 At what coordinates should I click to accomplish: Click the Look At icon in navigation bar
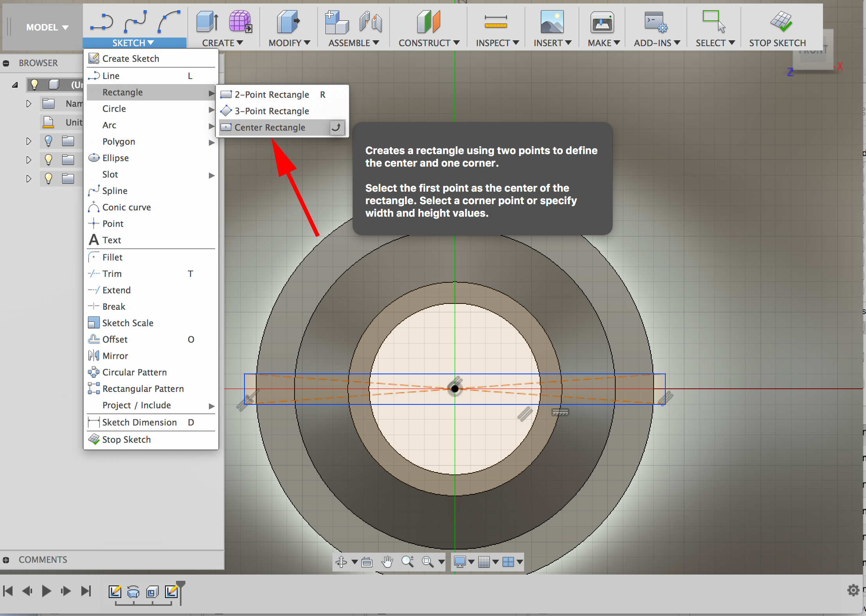coord(367,562)
